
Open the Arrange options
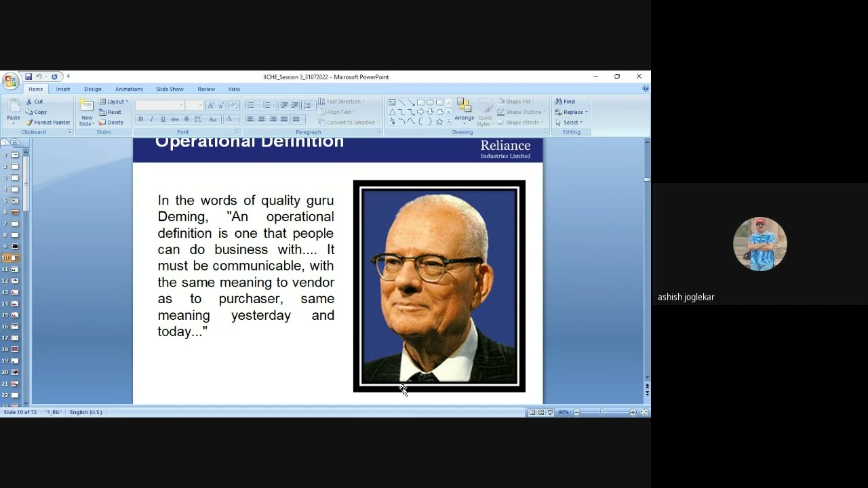pyautogui.click(x=465, y=112)
